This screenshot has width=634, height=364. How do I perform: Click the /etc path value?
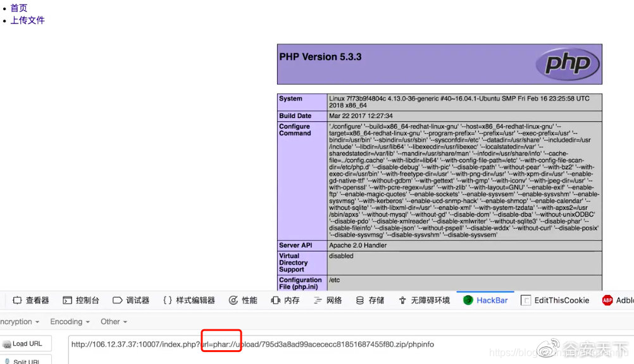334,280
